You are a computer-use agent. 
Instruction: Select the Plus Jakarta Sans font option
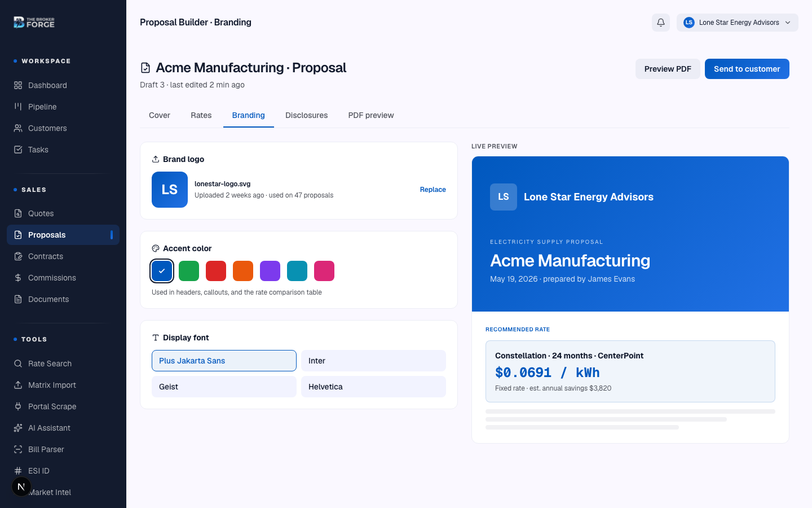[x=224, y=361]
